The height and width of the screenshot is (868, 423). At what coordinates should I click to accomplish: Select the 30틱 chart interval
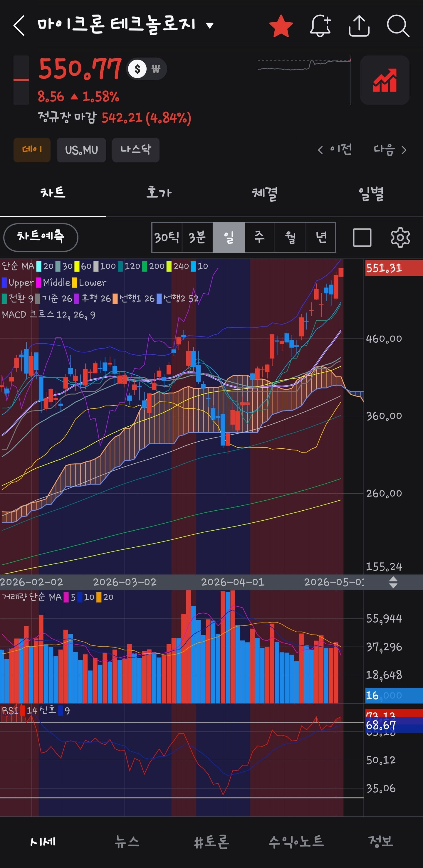click(x=167, y=237)
